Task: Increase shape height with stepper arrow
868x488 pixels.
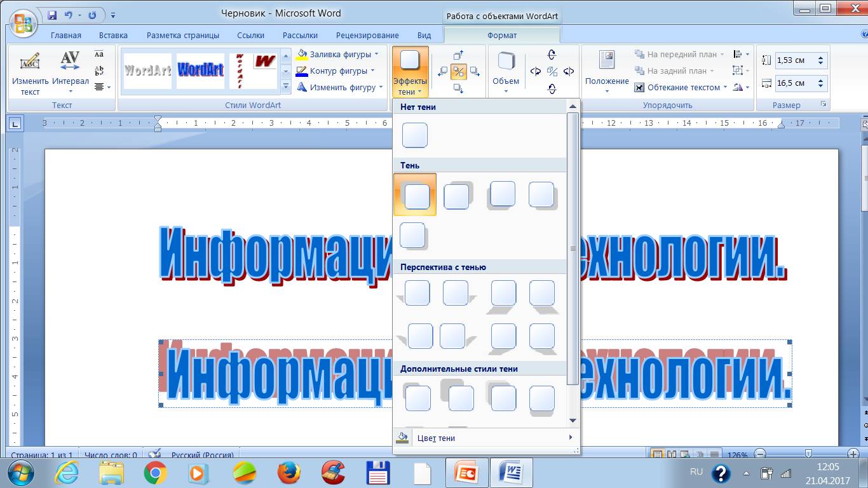Action: (x=822, y=57)
